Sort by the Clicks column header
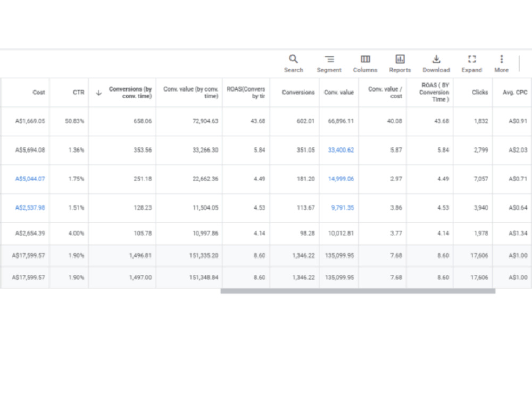532x399 pixels. (480, 92)
